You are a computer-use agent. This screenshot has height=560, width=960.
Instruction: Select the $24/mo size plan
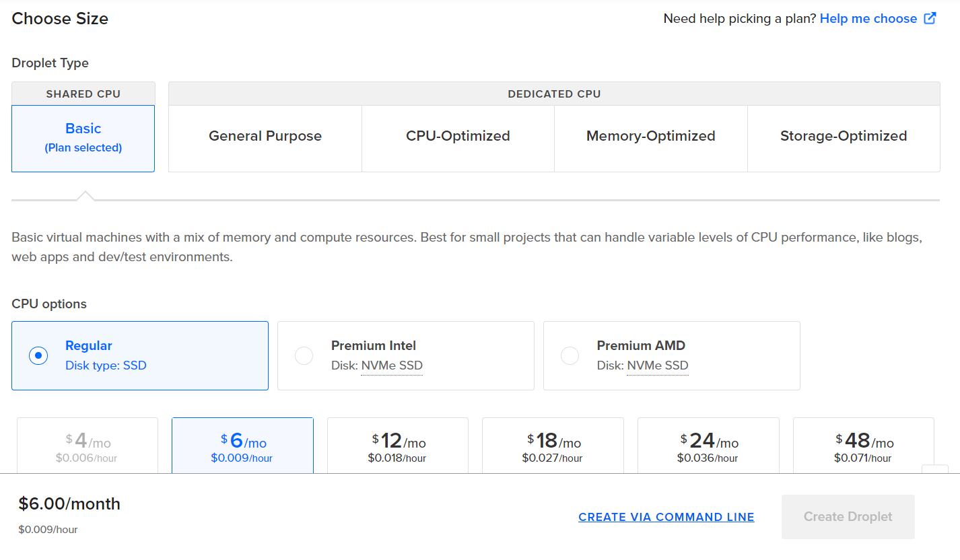point(708,446)
